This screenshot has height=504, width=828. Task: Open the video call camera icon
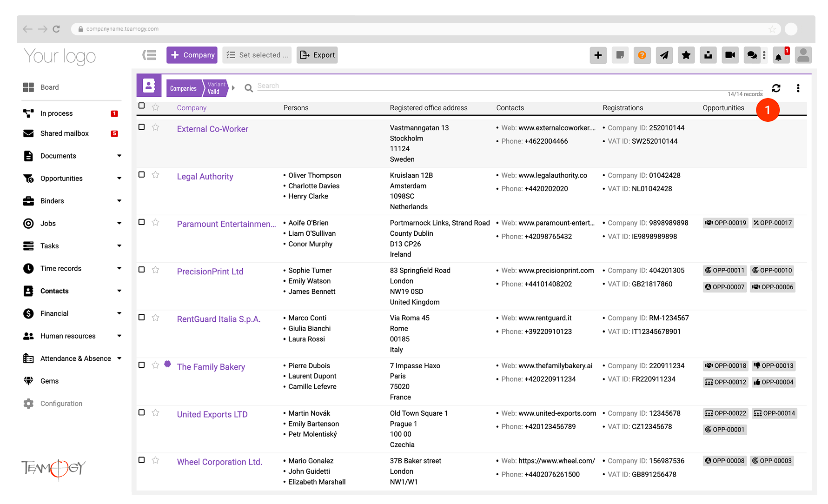point(730,55)
